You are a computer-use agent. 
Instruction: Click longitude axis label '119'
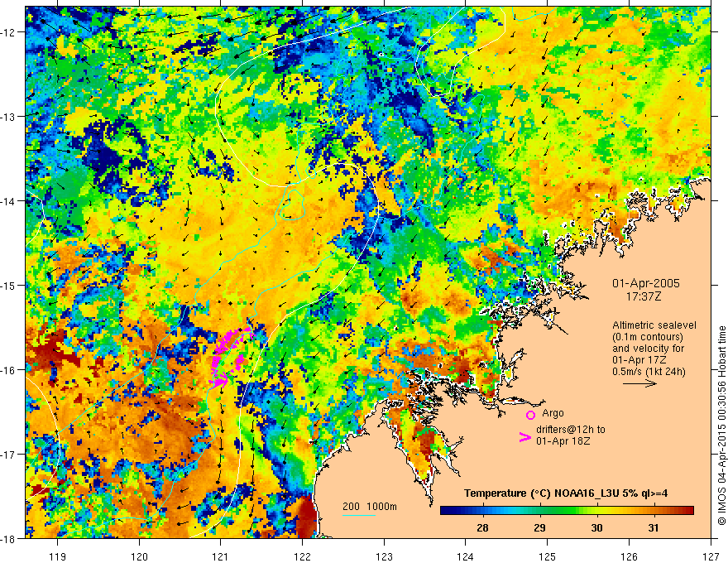[x=58, y=556]
